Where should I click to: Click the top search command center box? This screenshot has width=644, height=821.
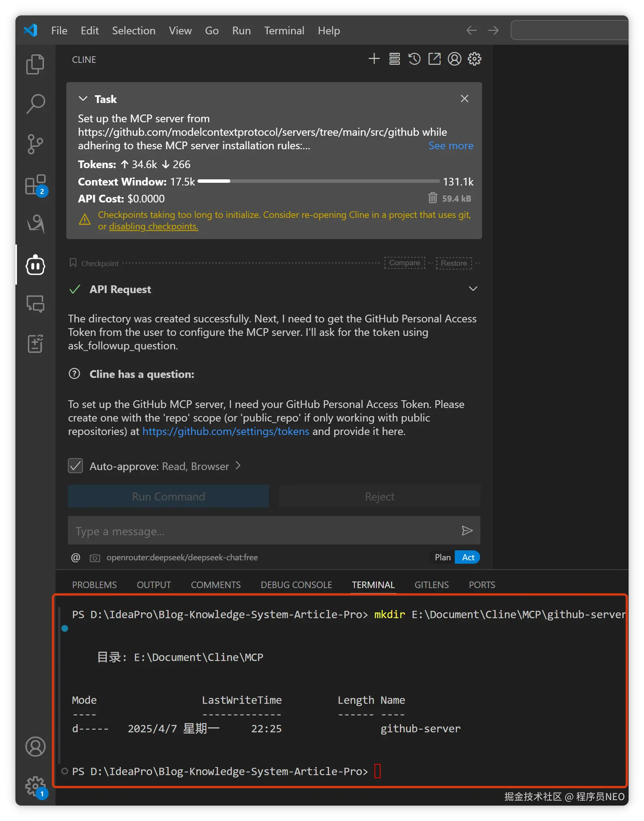tap(570, 30)
